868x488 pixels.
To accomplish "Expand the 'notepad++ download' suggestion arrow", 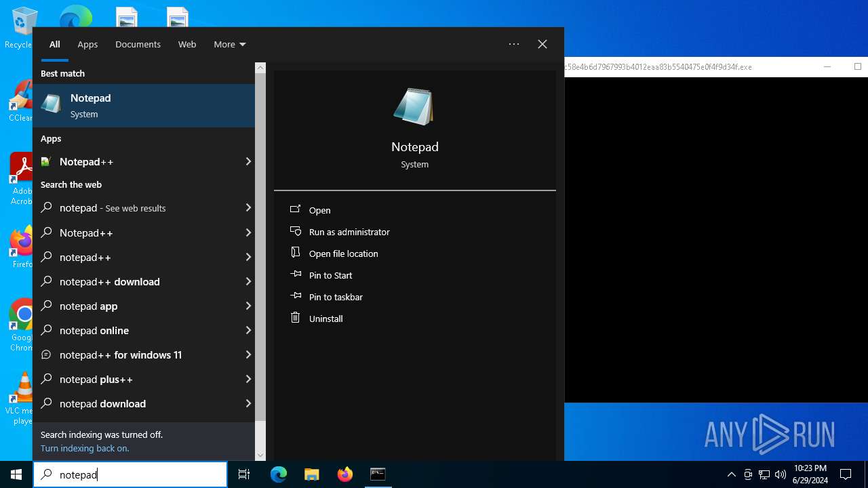I will click(x=248, y=281).
